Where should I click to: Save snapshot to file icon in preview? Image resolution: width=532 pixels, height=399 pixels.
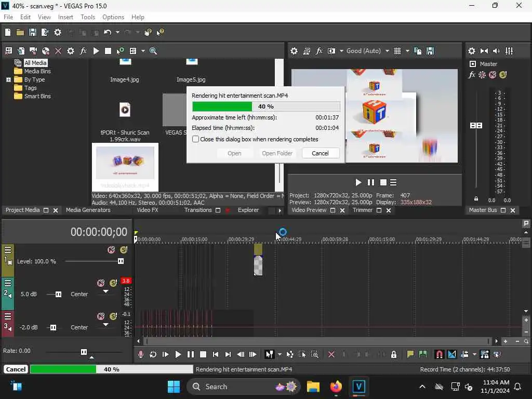(x=430, y=51)
